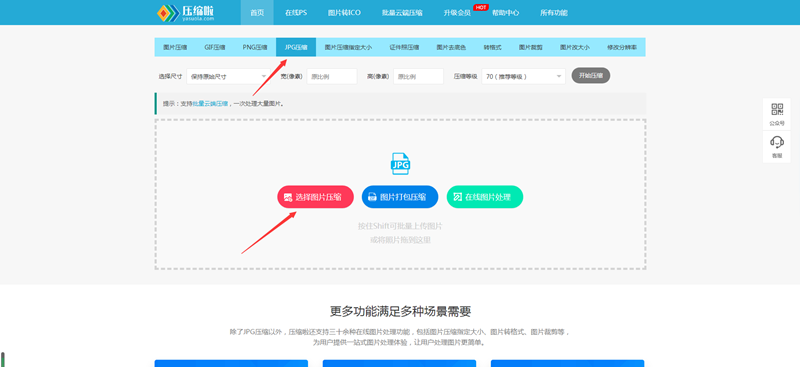Click the red 选择图片压缩 button
Viewport: 800px width, 367px height.
click(x=315, y=197)
